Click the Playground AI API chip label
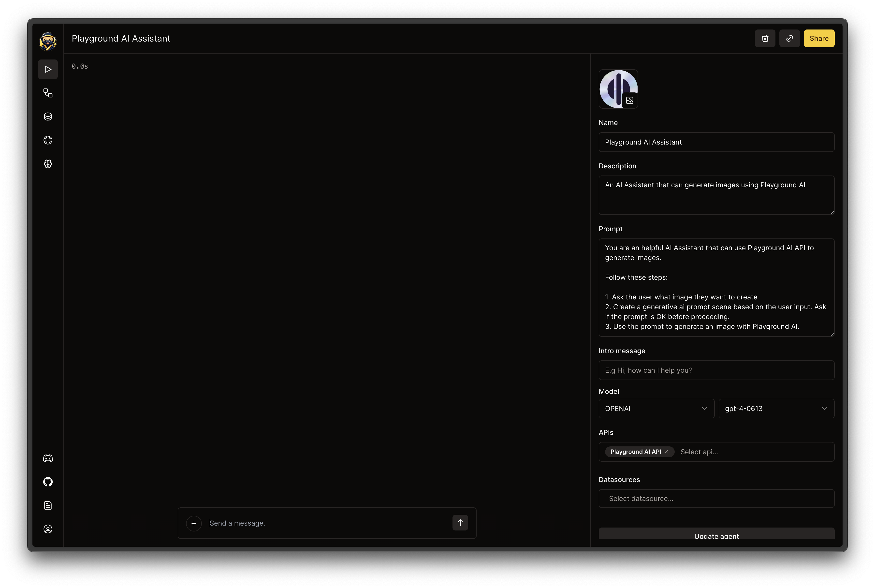The height and width of the screenshot is (588, 875). click(635, 452)
